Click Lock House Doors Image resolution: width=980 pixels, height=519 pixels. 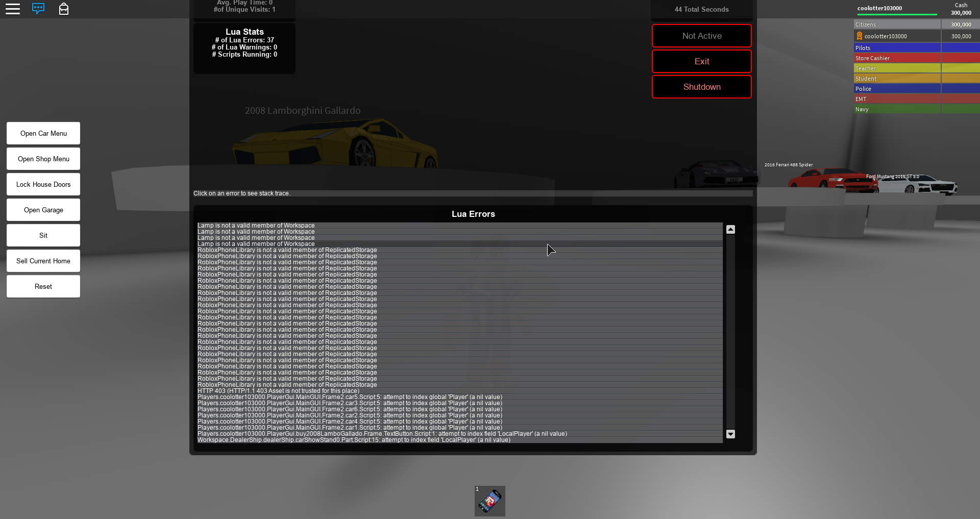43,184
